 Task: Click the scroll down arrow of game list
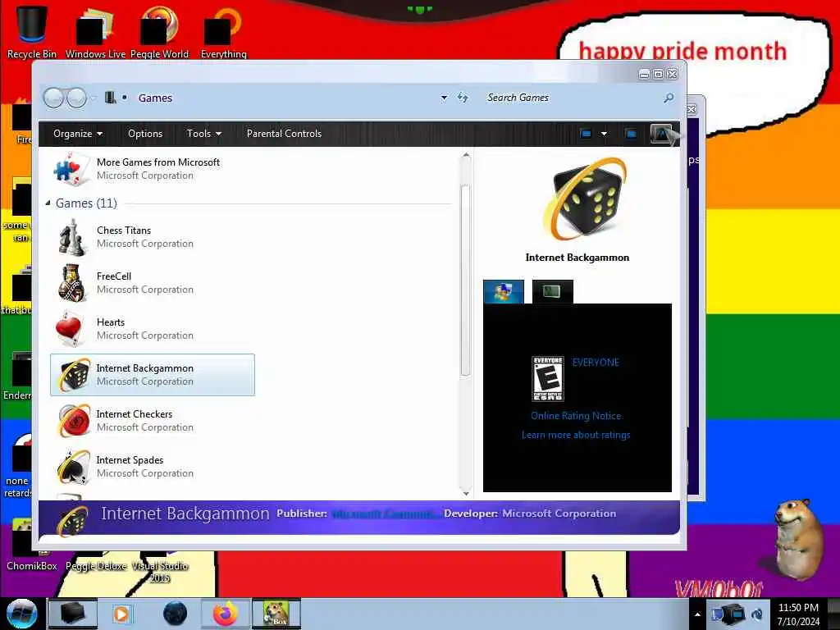click(466, 493)
